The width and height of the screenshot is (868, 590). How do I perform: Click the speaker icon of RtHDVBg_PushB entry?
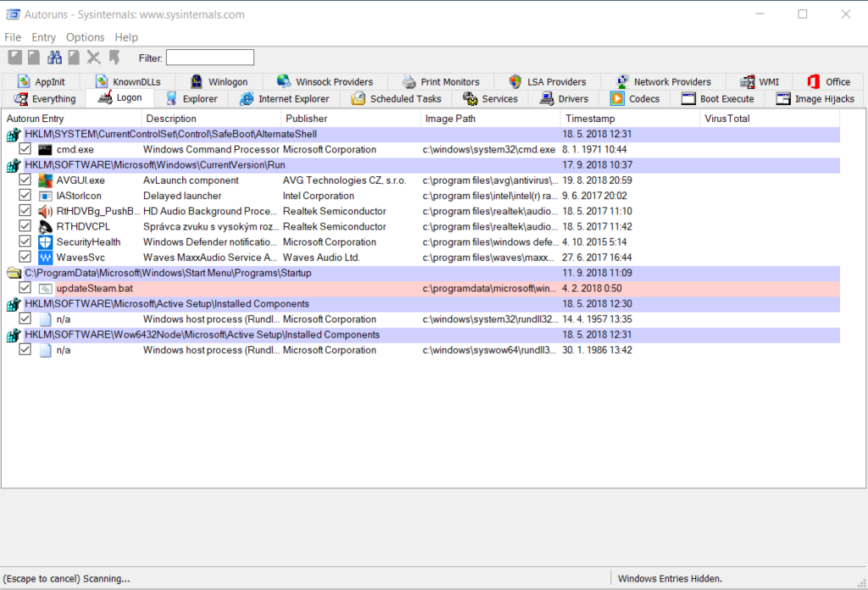(x=45, y=211)
